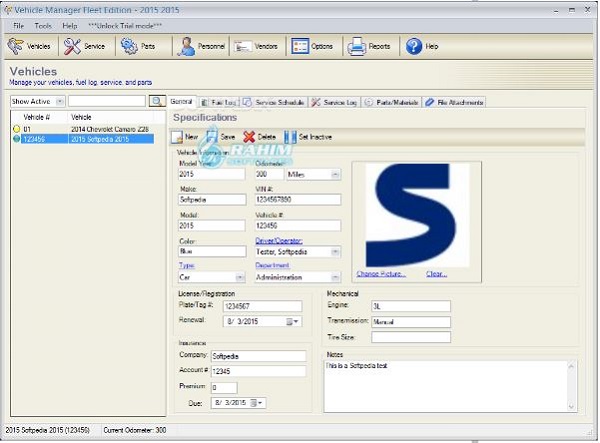Click the Notes text area
Image resolution: width=600 pixels, height=443 pixels.
click(x=446, y=386)
